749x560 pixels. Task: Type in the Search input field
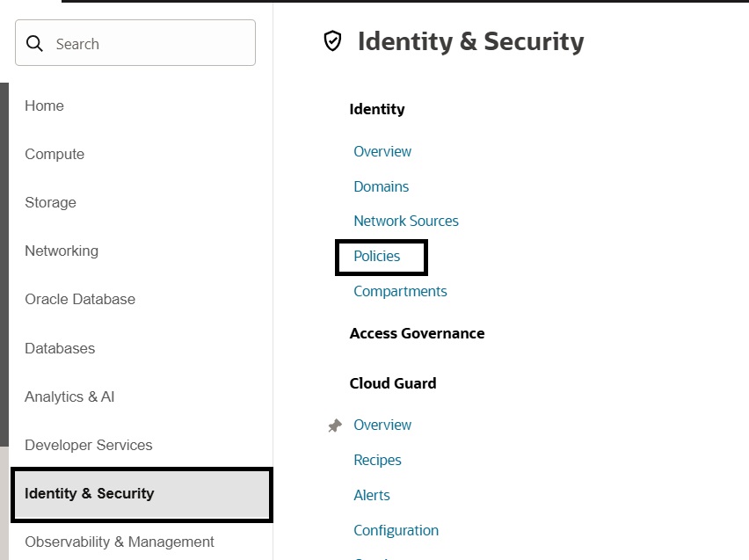(149, 44)
